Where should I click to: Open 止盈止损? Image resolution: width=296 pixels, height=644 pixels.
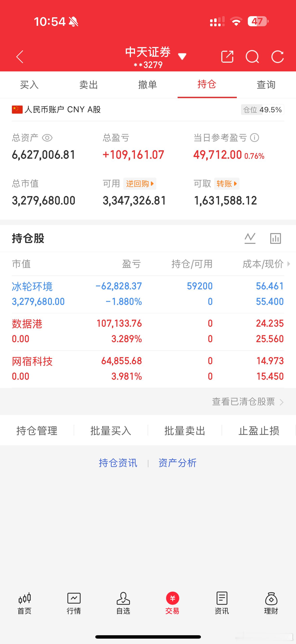point(259,431)
